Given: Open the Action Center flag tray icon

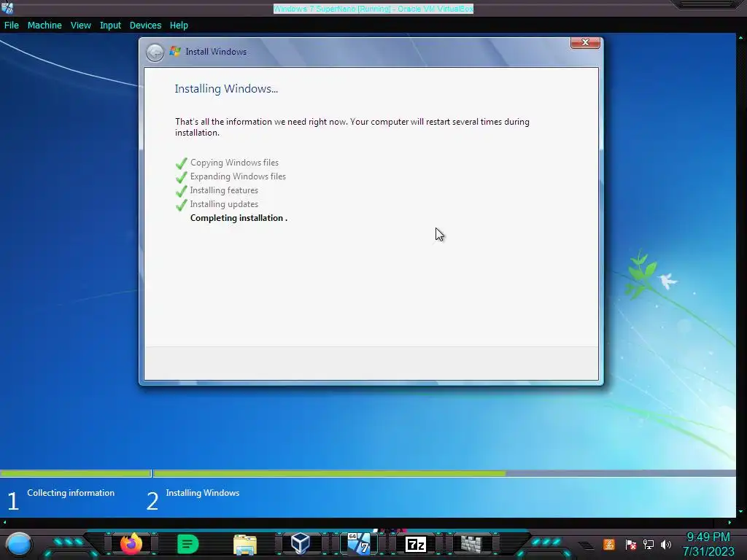Looking at the screenshot, I should [630, 544].
